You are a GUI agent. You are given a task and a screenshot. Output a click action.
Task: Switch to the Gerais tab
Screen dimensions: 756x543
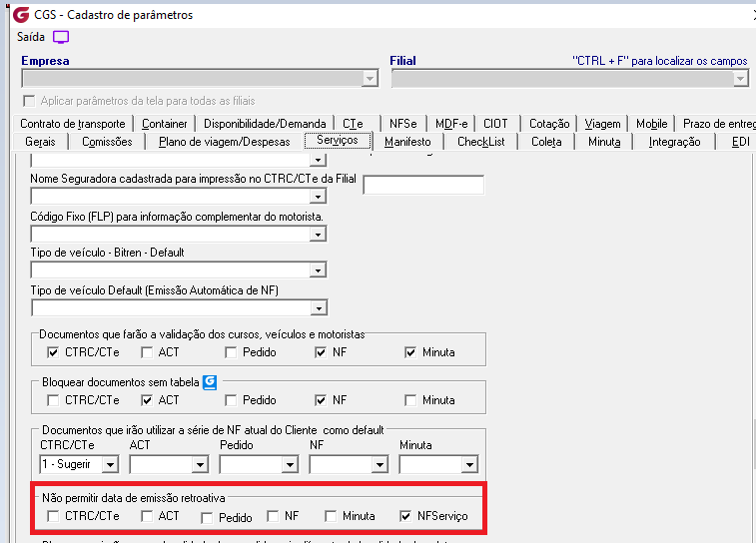41,142
